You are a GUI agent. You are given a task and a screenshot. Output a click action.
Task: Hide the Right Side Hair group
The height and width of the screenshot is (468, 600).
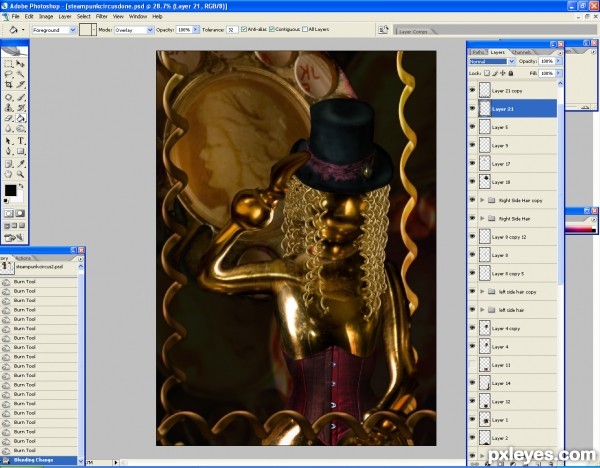473,219
